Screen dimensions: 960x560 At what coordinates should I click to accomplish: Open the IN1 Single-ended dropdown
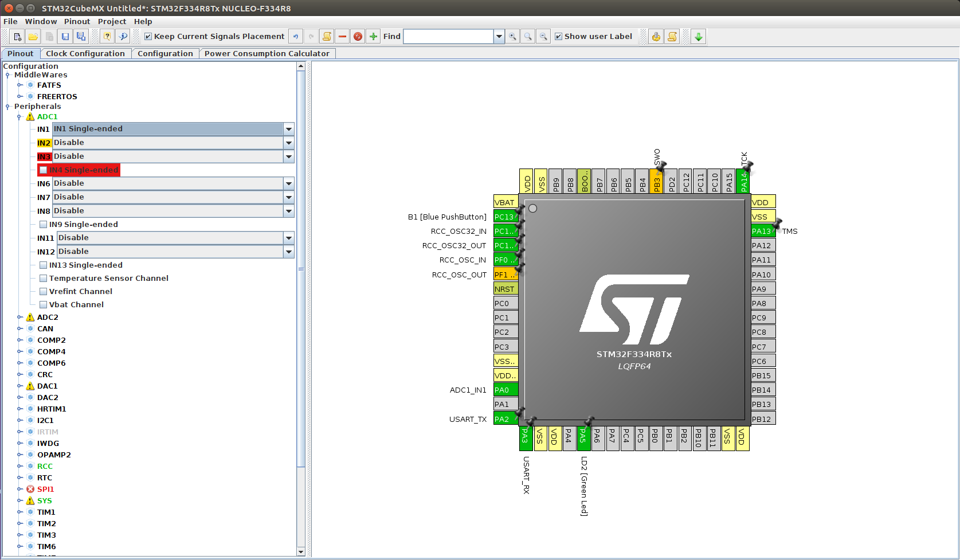[289, 129]
